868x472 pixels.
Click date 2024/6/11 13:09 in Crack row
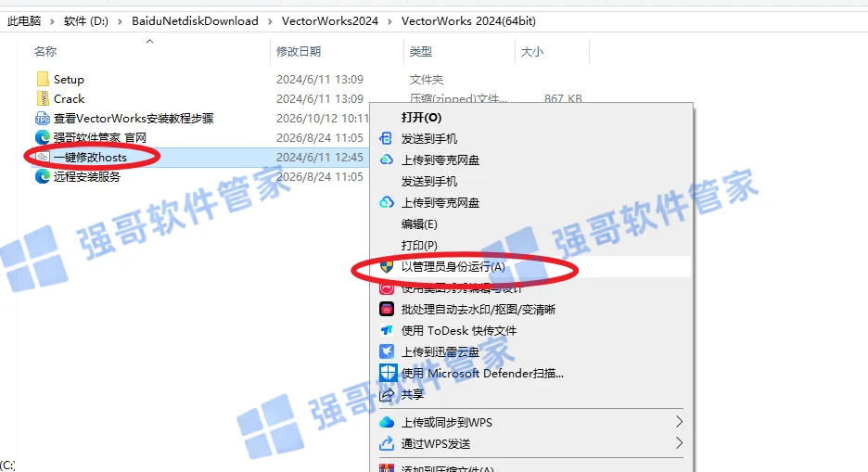pos(320,98)
